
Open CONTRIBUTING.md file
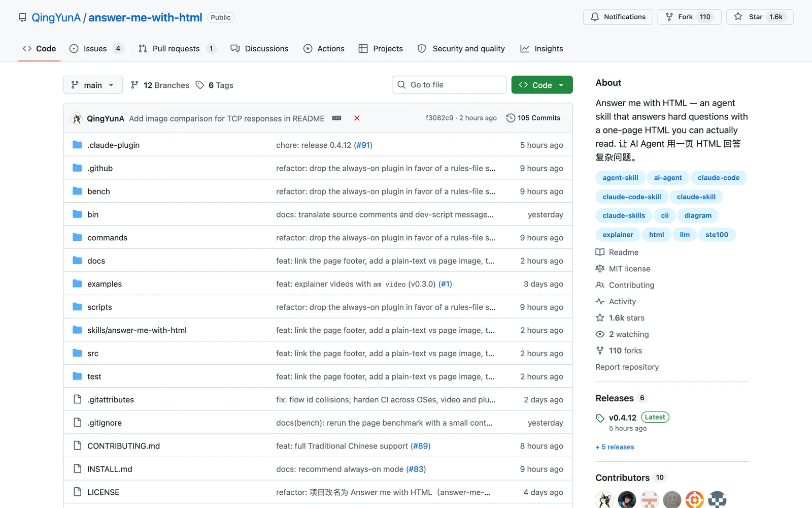[x=123, y=446]
